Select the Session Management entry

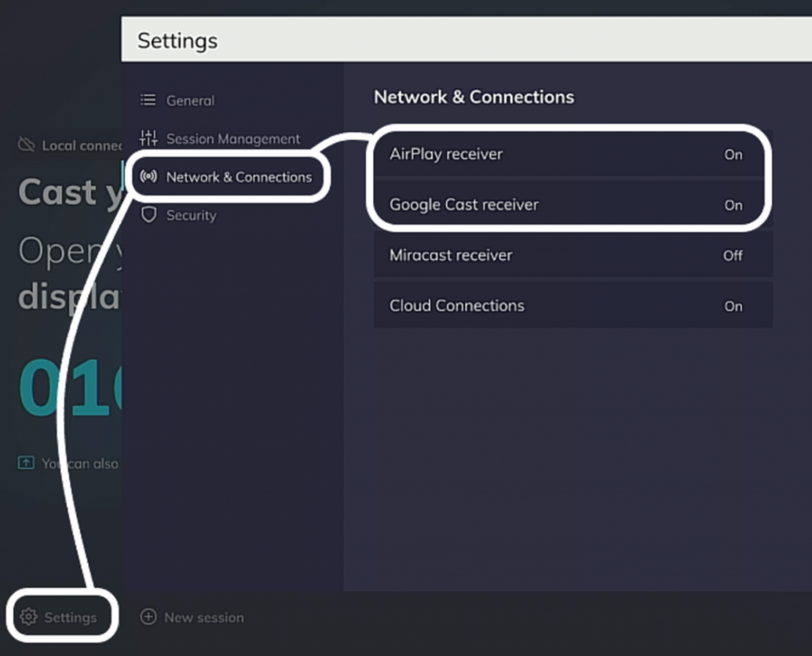click(x=233, y=138)
